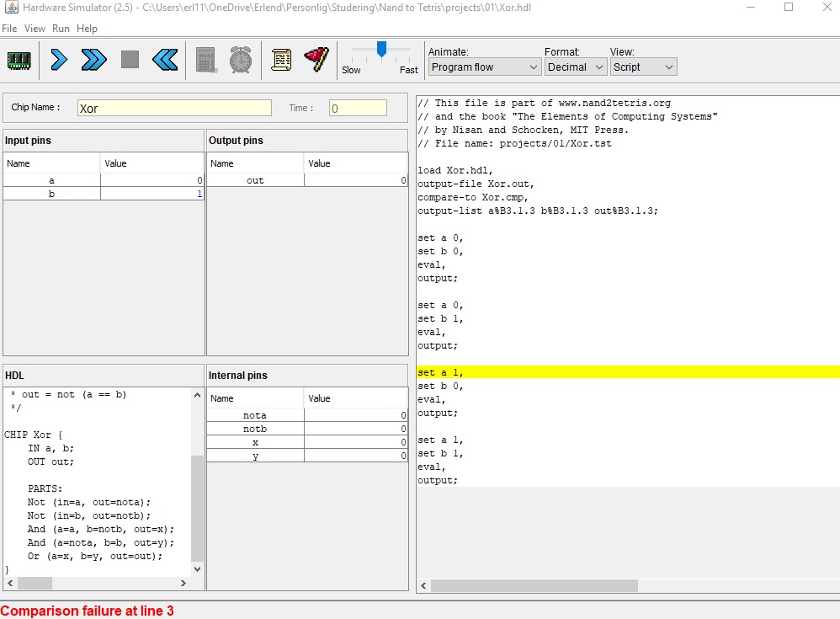Open the Load Script scroll icon
840x619 pixels.
(281, 60)
